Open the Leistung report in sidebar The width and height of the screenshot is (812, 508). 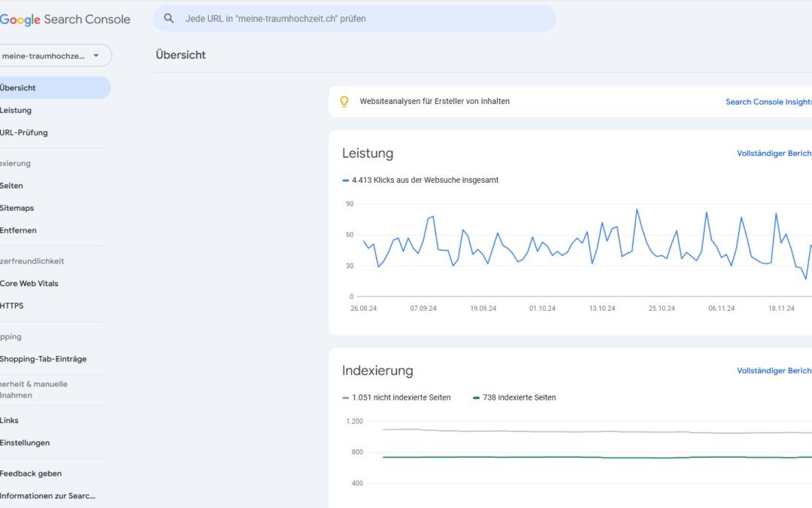coord(17,111)
